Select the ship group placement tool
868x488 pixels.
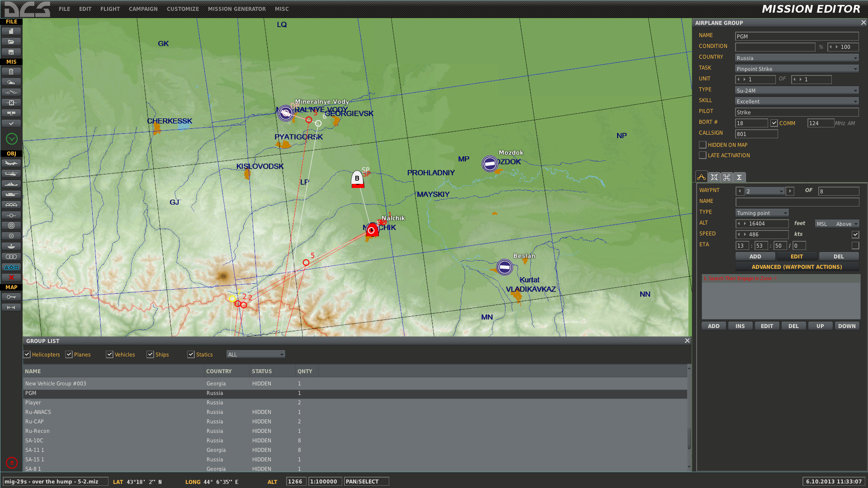[x=11, y=184]
